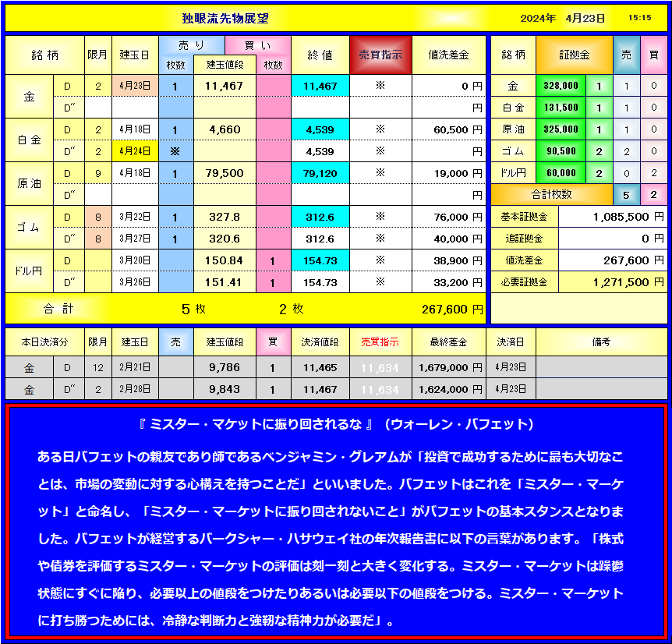Click the 基本証拠金 amount 1,085,500 円

[613, 217]
